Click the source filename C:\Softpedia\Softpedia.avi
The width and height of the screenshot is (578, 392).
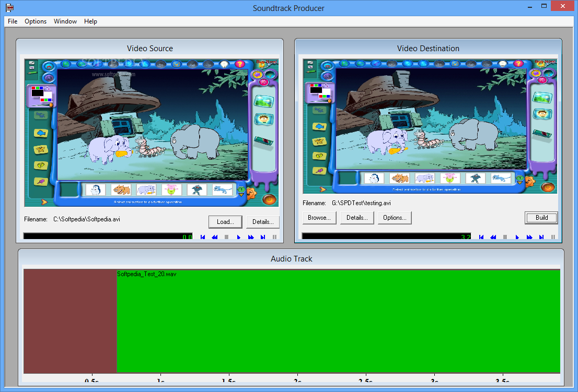87,219
